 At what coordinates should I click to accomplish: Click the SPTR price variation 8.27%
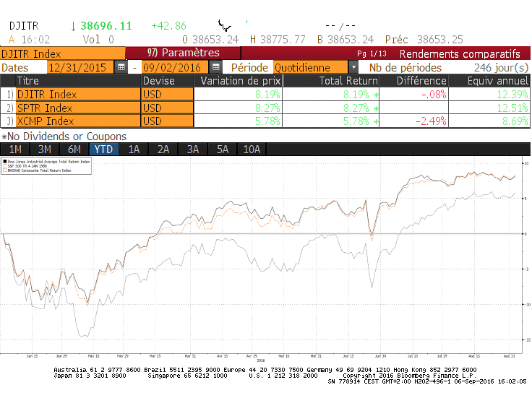(x=267, y=108)
